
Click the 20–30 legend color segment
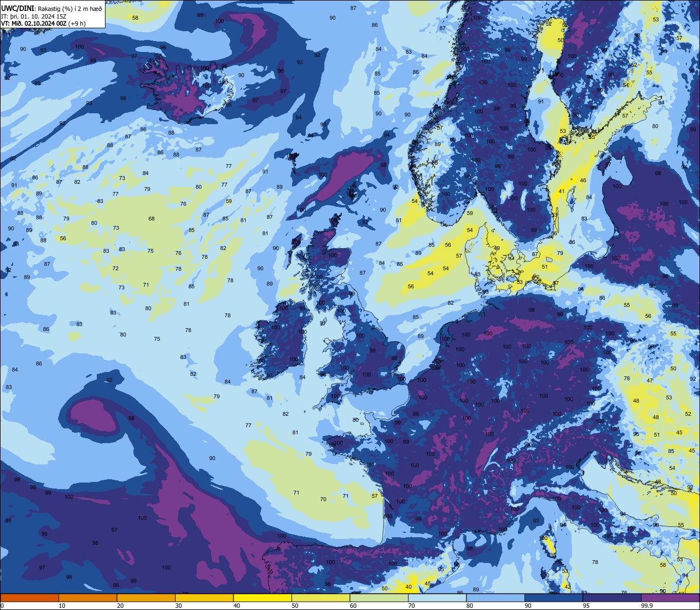[x=146, y=598]
